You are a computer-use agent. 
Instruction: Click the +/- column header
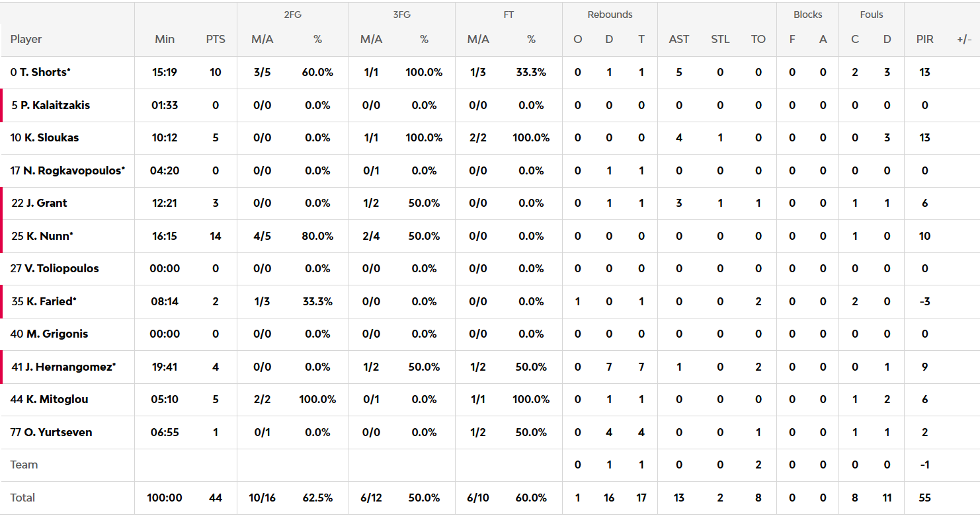(x=963, y=39)
